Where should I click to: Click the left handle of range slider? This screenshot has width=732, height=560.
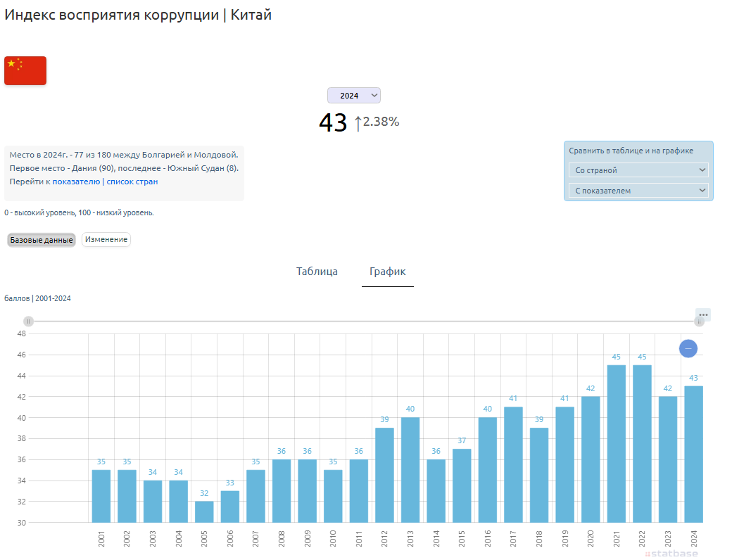[x=29, y=321]
